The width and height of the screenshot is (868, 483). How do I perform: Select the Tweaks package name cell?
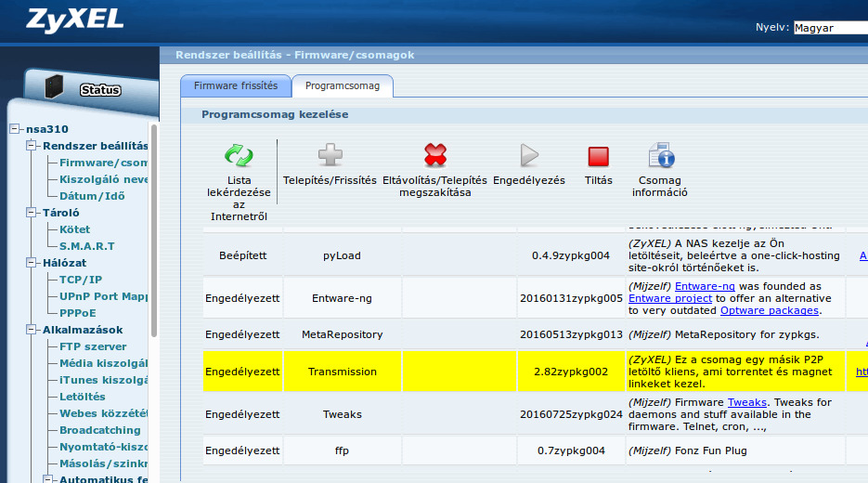point(343,414)
